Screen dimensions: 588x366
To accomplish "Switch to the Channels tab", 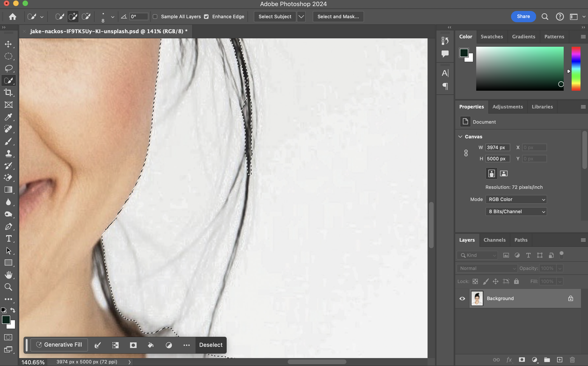I will [x=494, y=240].
